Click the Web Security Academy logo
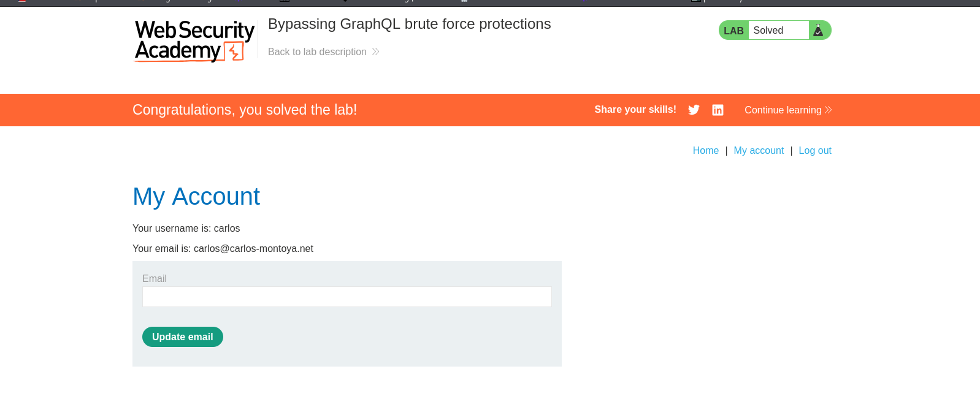 (194, 40)
